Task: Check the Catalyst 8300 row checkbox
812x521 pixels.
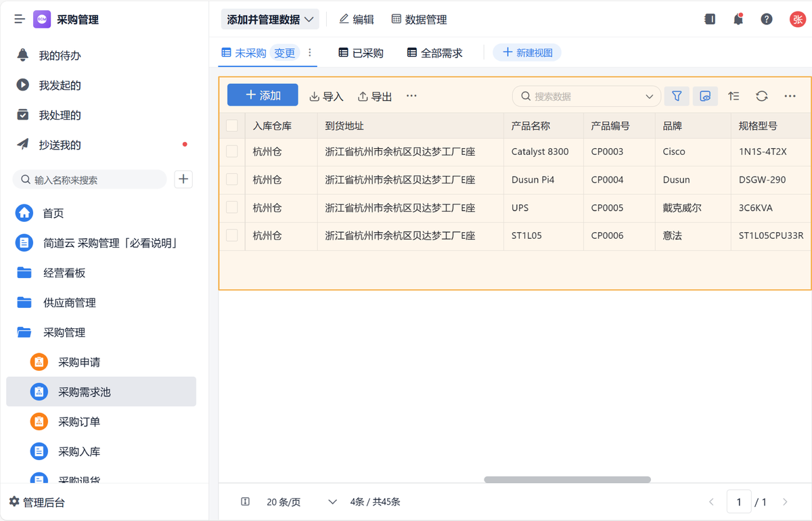Action: point(232,152)
